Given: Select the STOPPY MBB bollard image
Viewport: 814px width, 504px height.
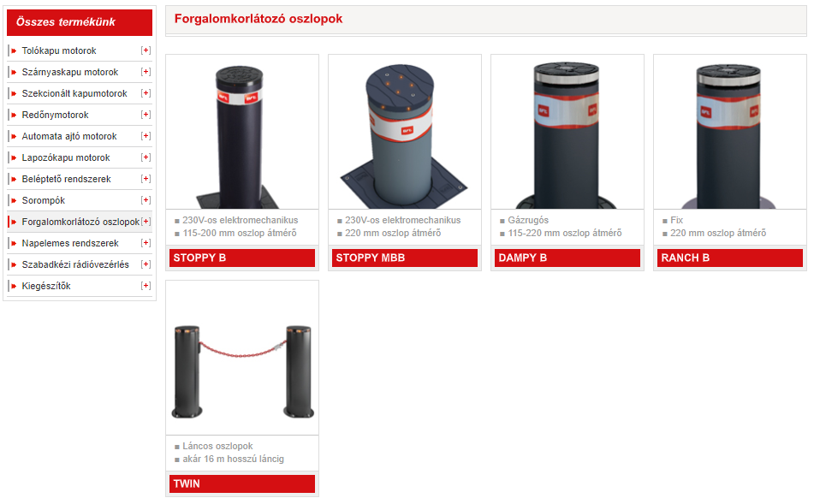Looking at the screenshot, I should (404, 132).
